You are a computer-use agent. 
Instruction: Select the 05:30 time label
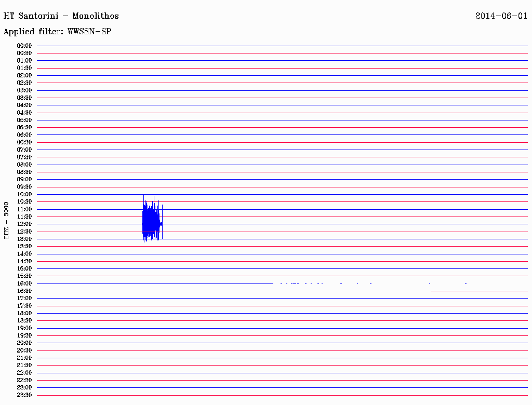(24, 128)
